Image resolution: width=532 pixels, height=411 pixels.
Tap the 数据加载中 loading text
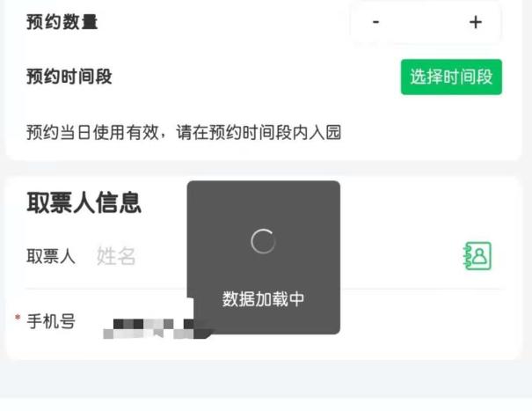[263, 299]
